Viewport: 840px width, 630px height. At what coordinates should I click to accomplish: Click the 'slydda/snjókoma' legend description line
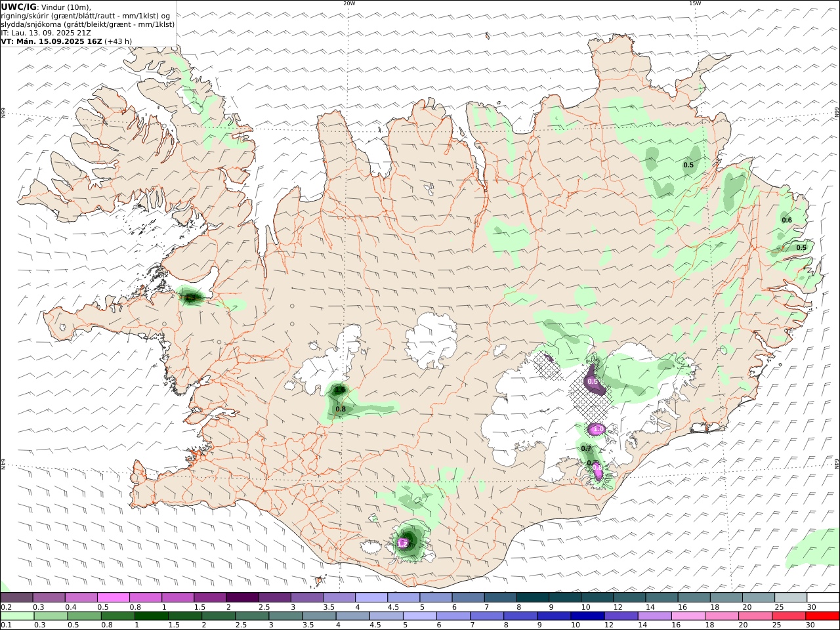pos(87,24)
